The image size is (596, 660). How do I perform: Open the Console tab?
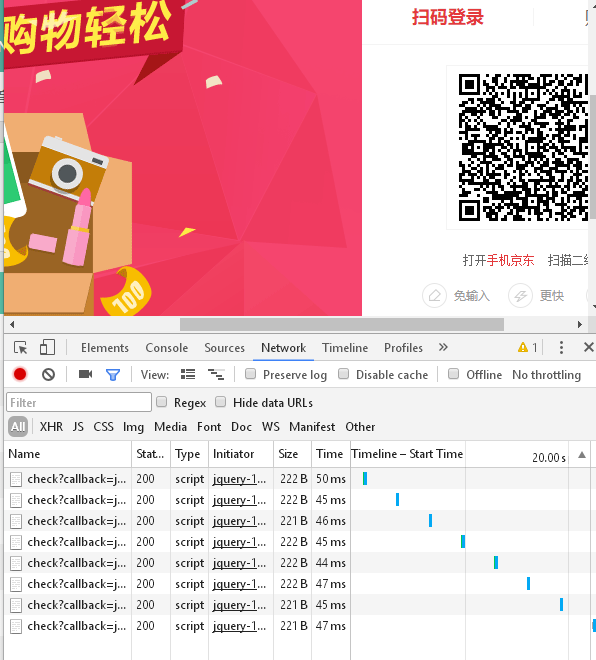[167, 348]
